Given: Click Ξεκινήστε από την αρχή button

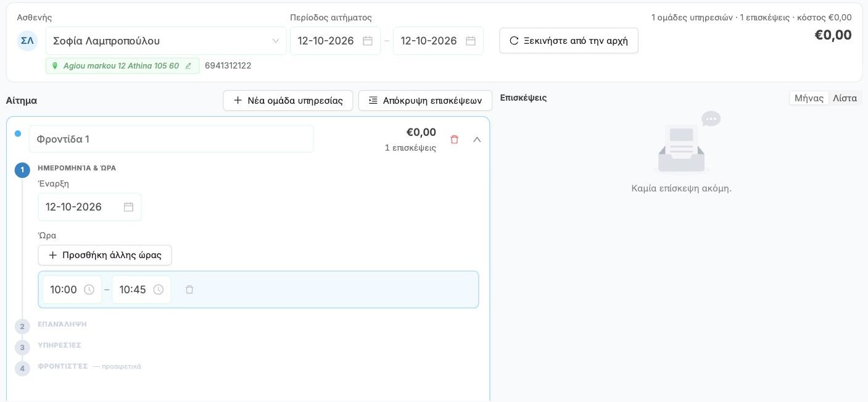Looking at the screenshot, I should coord(569,41).
